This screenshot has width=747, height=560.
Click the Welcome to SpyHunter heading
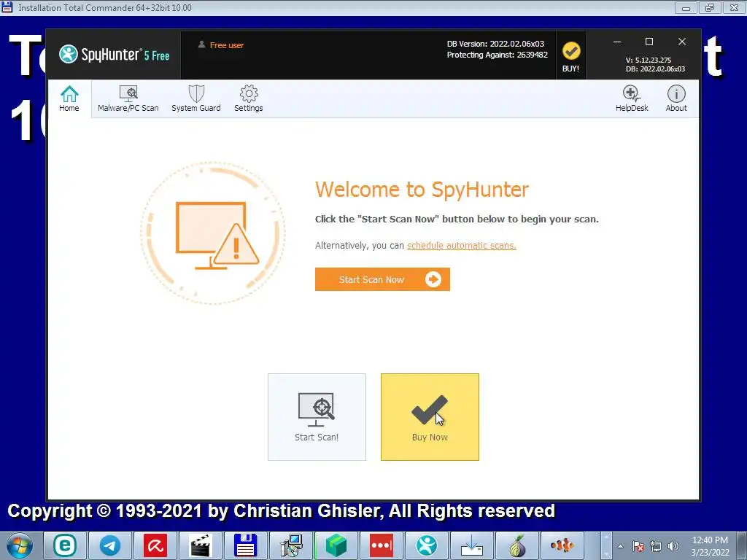pyautogui.click(x=422, y=190)
